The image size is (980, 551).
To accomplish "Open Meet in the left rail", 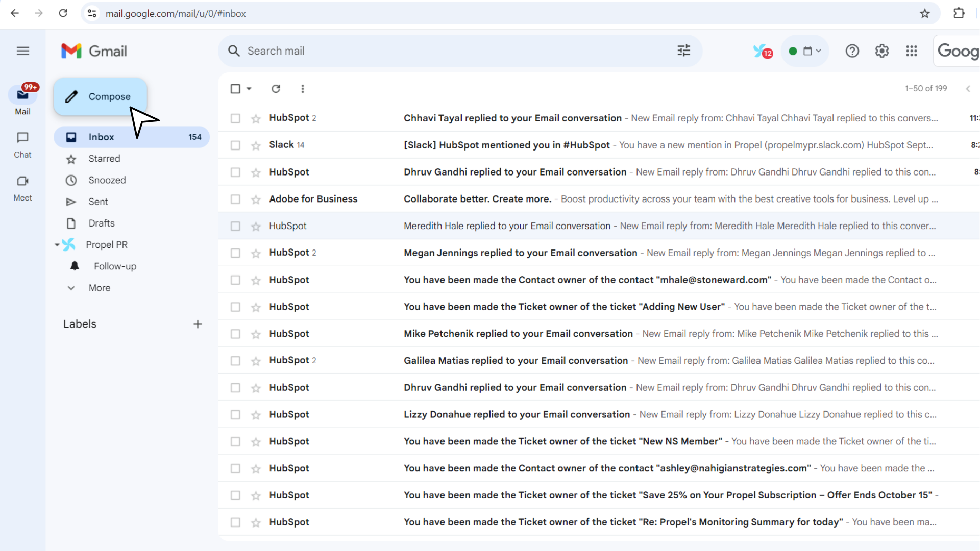I will [22, 188].
